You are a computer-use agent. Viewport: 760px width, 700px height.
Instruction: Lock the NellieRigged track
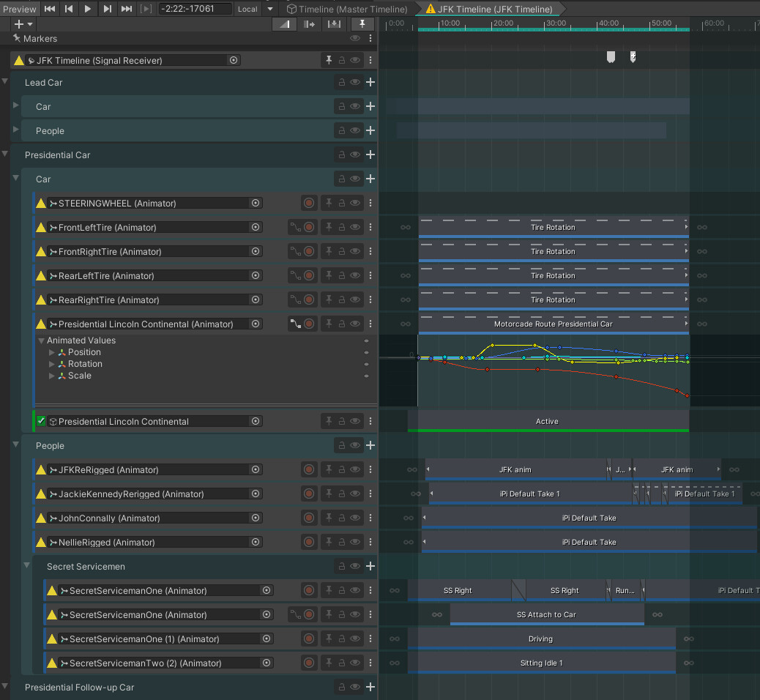click(x=342, y=542)
